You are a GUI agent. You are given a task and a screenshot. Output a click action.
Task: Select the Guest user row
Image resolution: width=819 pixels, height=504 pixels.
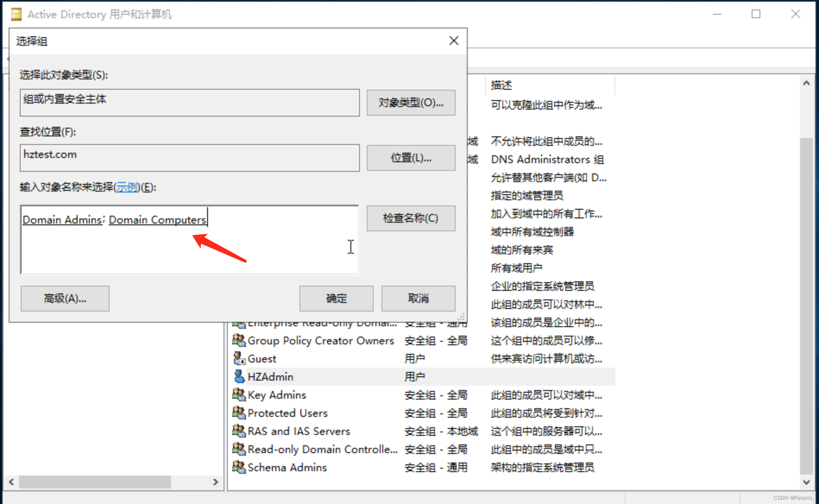423,359
